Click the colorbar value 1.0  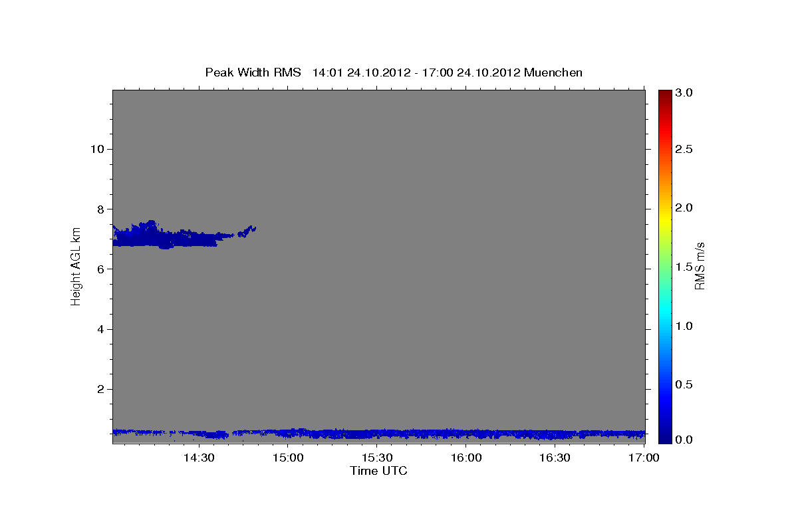click(686, 326)
